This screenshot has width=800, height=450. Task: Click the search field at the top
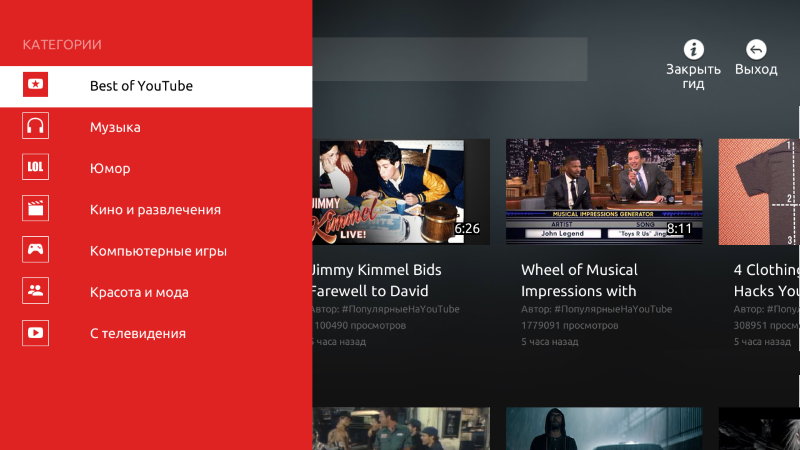coord(450,59)
